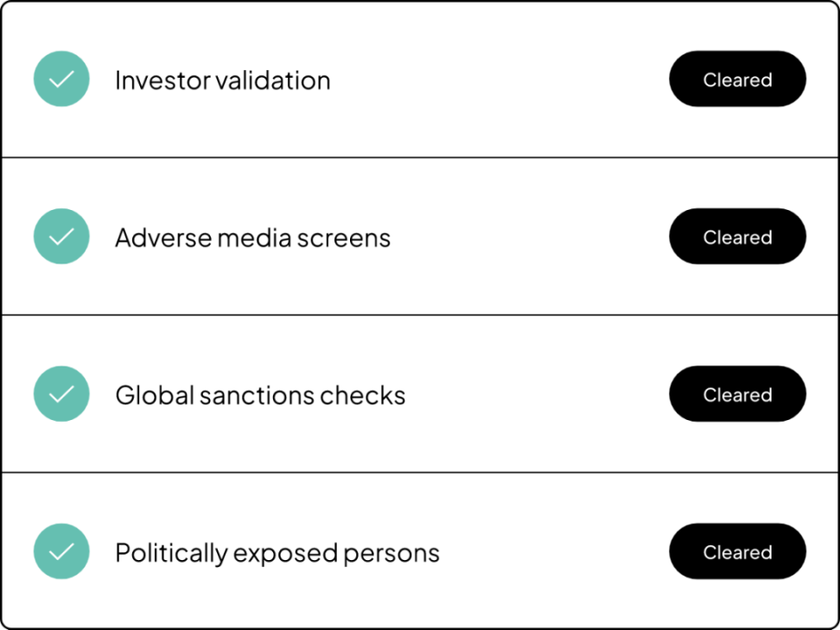The height and width of the screenshot is (630, 840).
Task: Select the Global sanctions checks text
Action: (260, 395)
